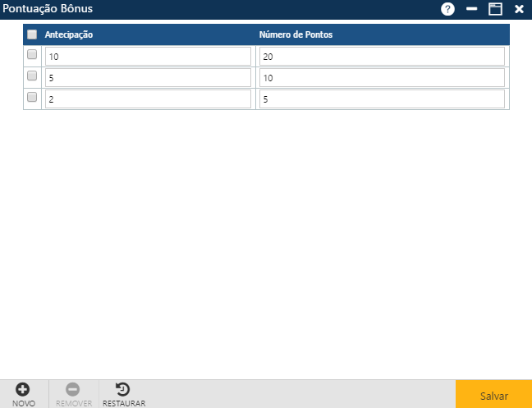
Task: Save changes with the Salvar button
Action: 493,395
